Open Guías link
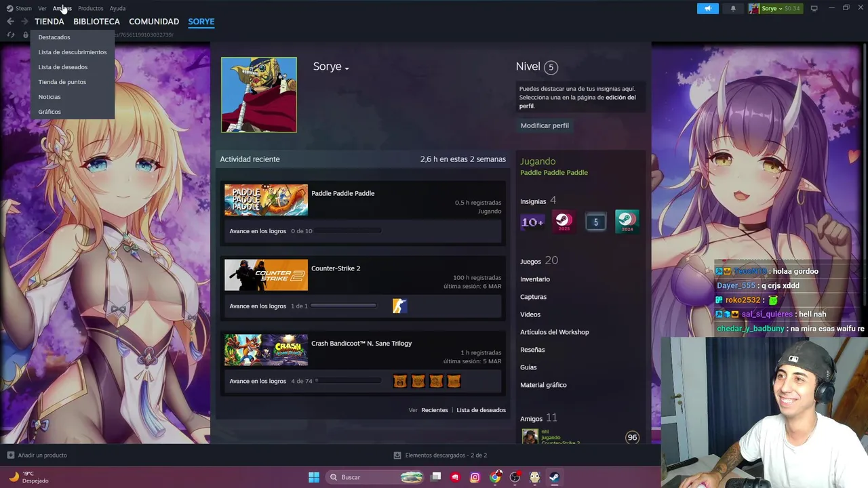This screenshot has width=868, height=488. coord(528,367)
